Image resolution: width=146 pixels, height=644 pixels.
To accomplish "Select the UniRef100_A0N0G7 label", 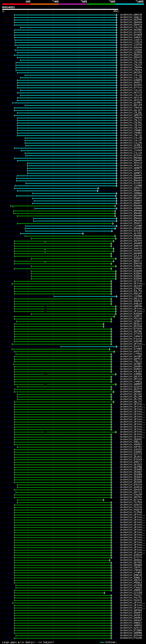I will [131, 37].
